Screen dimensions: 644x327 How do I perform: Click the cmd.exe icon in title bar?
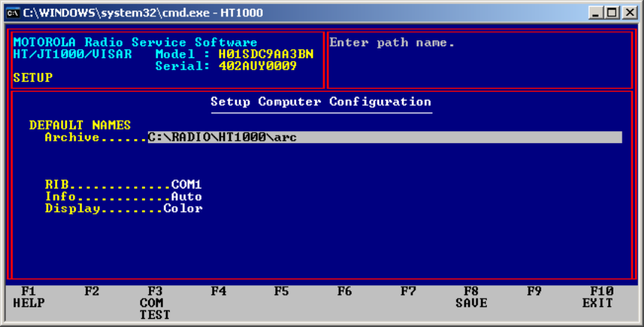click(13, 13)
